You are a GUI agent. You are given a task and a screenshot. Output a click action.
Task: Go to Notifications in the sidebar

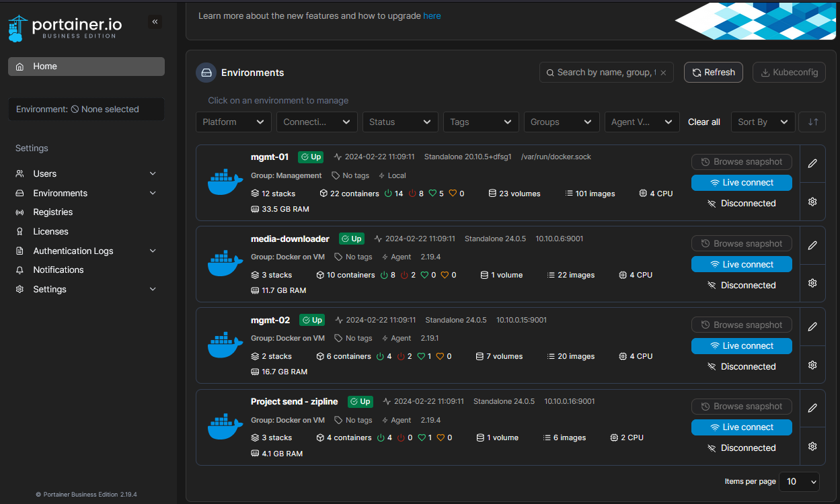(x=59, y=269)
